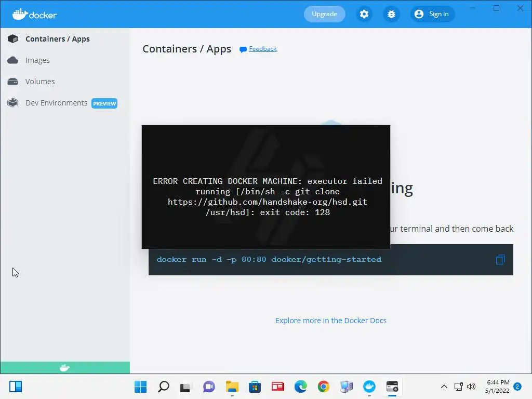Open Docker settings gear icon

[x=364, y=14]
